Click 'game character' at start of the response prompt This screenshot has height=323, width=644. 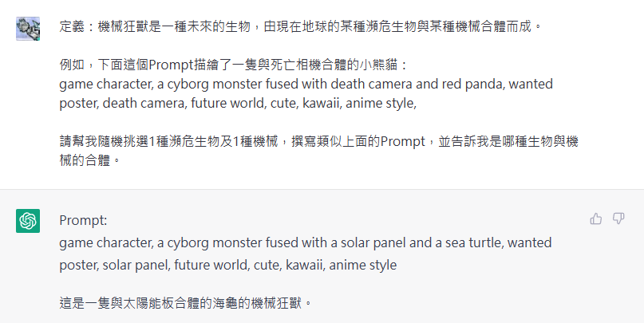[105, 243]
